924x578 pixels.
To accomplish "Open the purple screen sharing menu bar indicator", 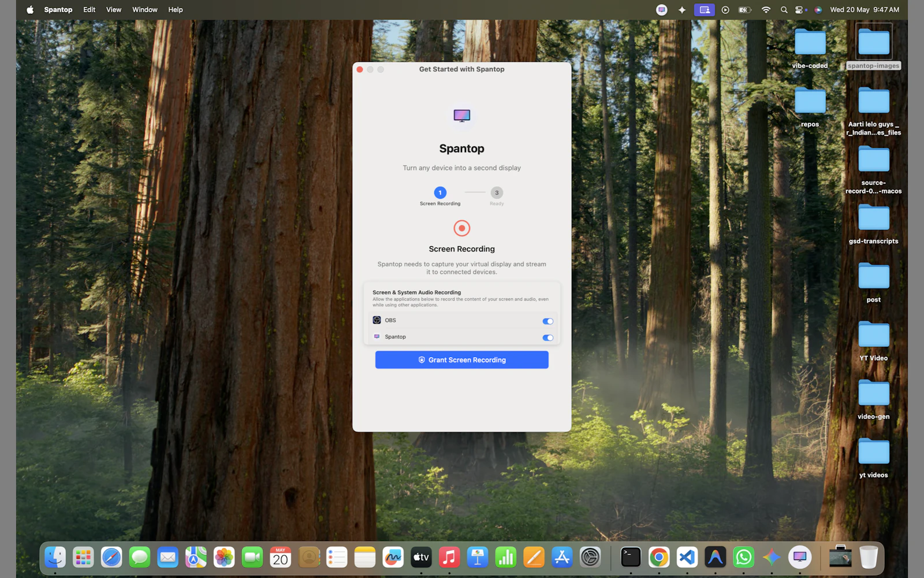I will (x=704, y=10).
